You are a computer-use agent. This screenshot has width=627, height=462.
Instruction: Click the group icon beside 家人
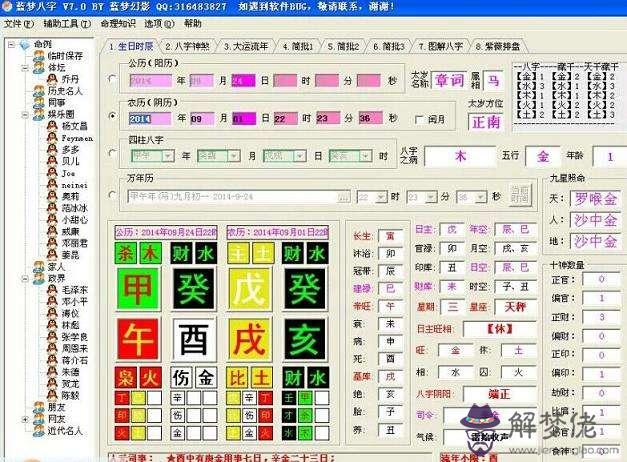point(39,266)
